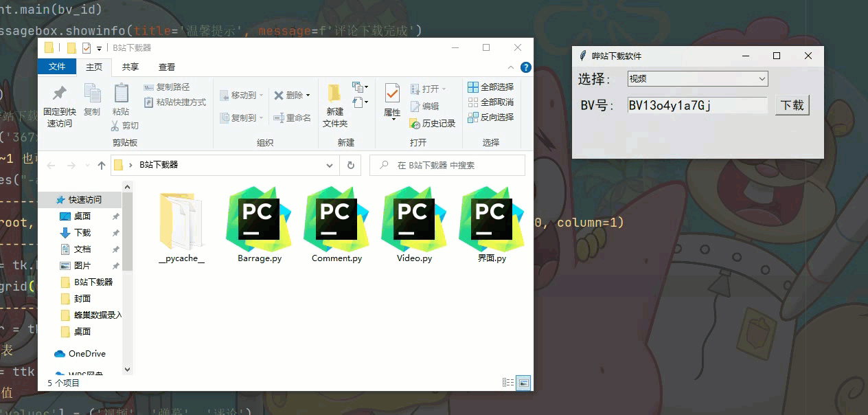
Task: Click the Copy (复制) ribbon icon
Action: (x=92, y=100)
